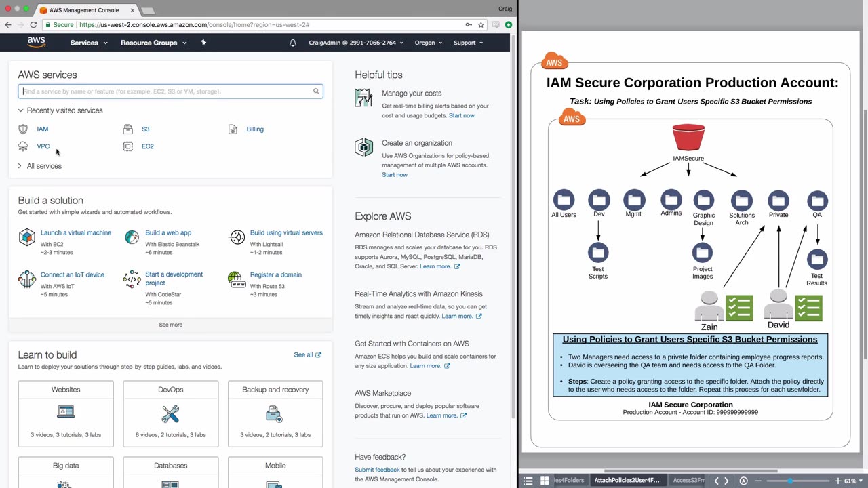Image resolution: width=868 pixels, height=488 pixels.
Task: Click the AWS services search field
Action: (x=171, y=91)
